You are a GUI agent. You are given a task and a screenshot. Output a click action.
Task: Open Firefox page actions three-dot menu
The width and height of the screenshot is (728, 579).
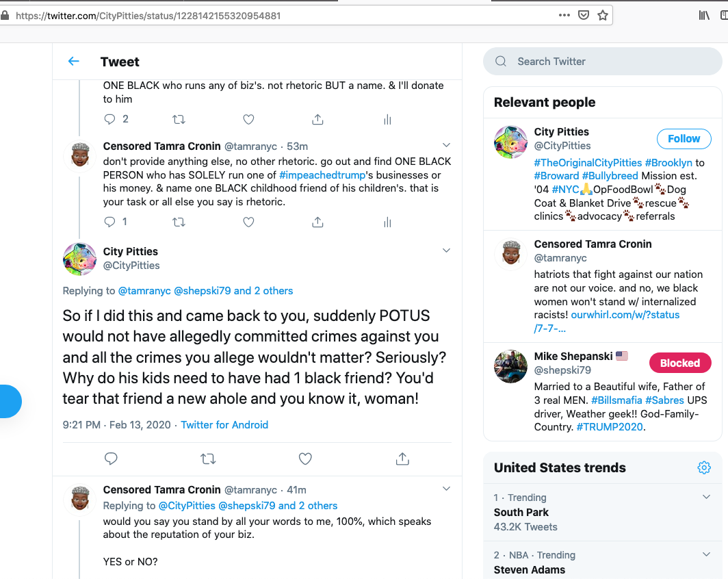[564, 15]
